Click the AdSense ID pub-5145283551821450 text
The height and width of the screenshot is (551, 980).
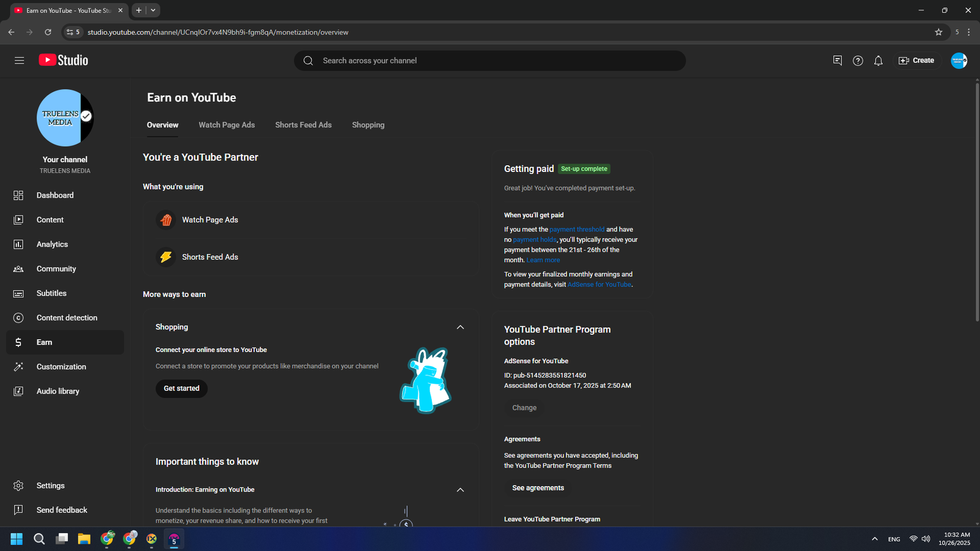pyautogui.click(x=545, y=375)
